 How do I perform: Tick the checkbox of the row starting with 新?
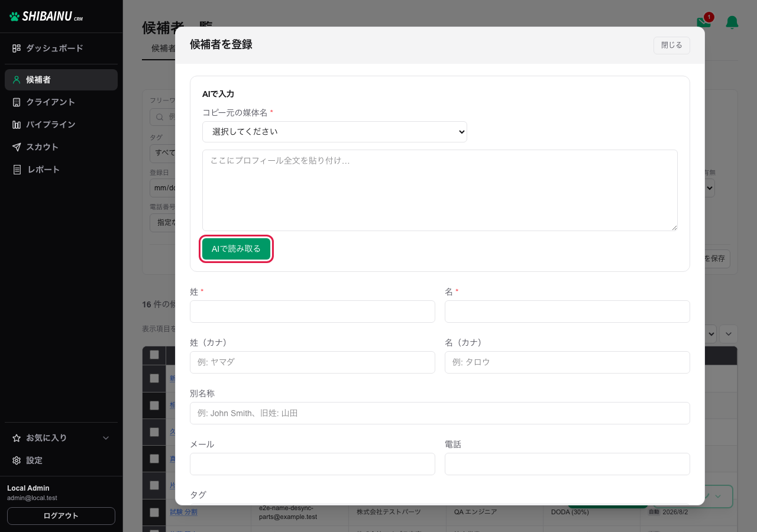click(154, 378)
